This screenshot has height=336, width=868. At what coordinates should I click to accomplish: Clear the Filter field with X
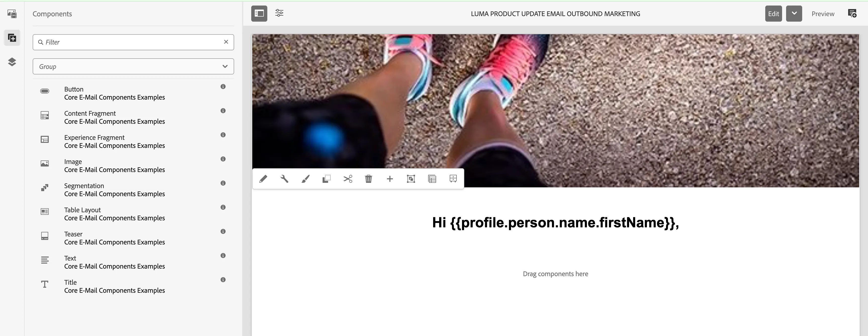pyautogui.click(x=226, y=42)
